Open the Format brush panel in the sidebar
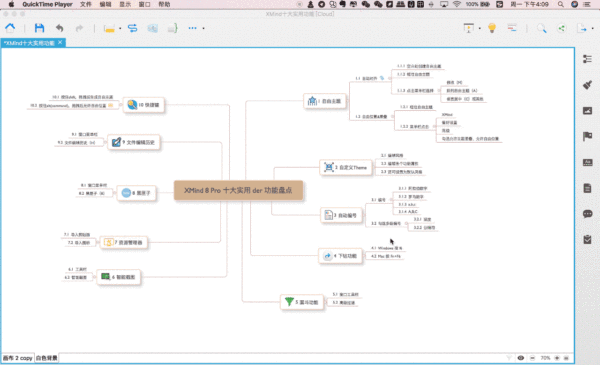The width and height of the screenshot is (600, 365). [x=587, y=85]
